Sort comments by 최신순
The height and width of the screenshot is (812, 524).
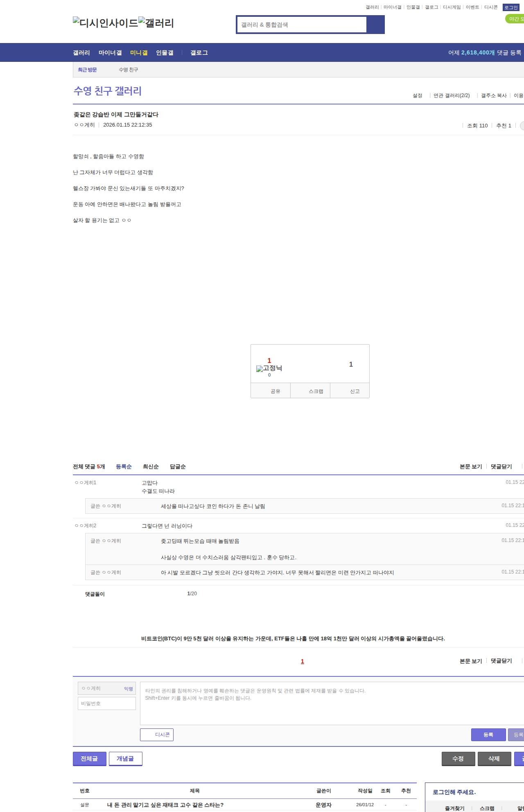(x=151, y=467)
